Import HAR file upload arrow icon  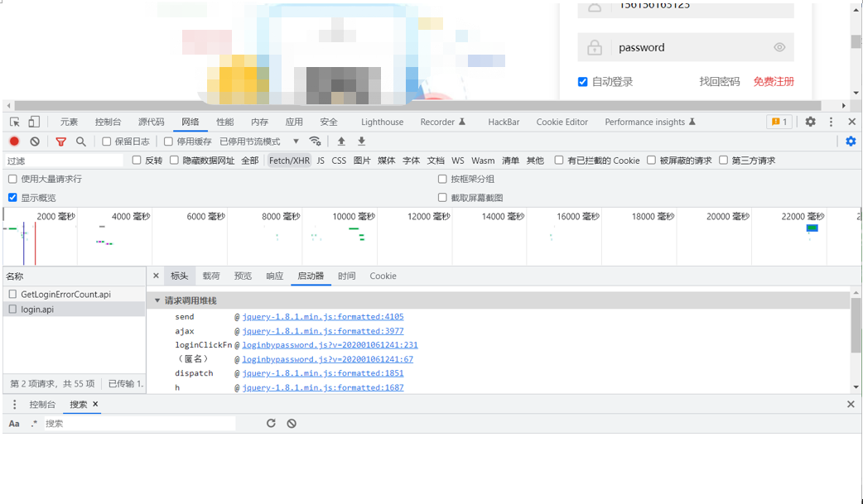341,142
